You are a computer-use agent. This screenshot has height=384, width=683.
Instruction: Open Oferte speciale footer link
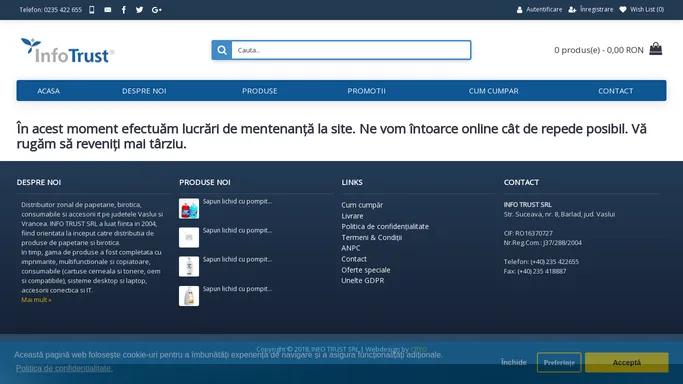(x=365, y=269)
